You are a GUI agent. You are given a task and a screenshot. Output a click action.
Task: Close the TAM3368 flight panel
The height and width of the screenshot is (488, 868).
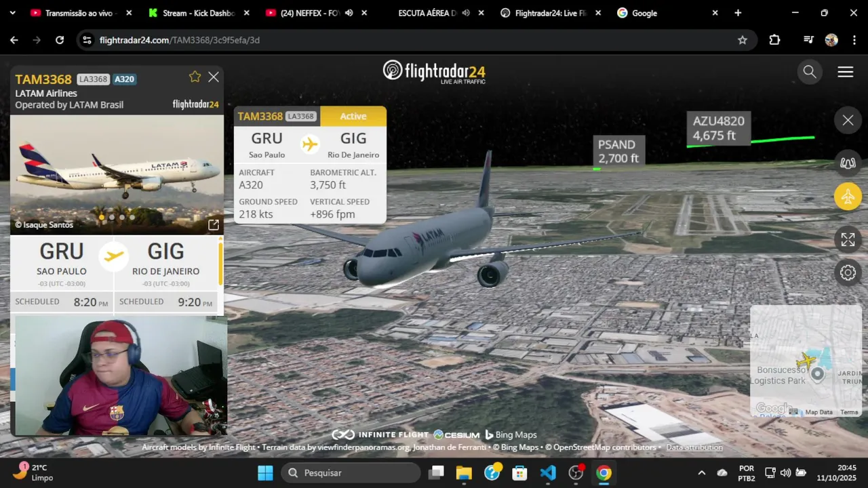point(214,77)
